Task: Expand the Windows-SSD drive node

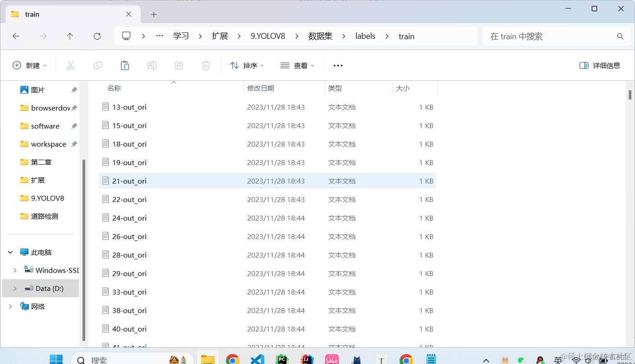Action: tap(15, 270)
